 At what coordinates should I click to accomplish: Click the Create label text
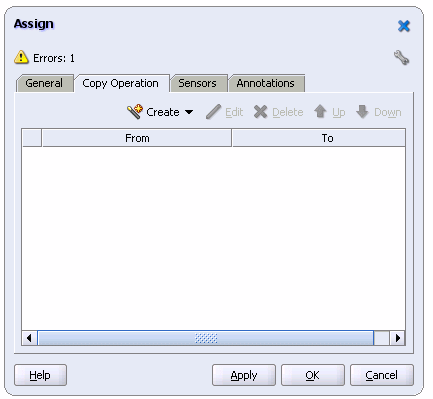[x=163, y=112]
